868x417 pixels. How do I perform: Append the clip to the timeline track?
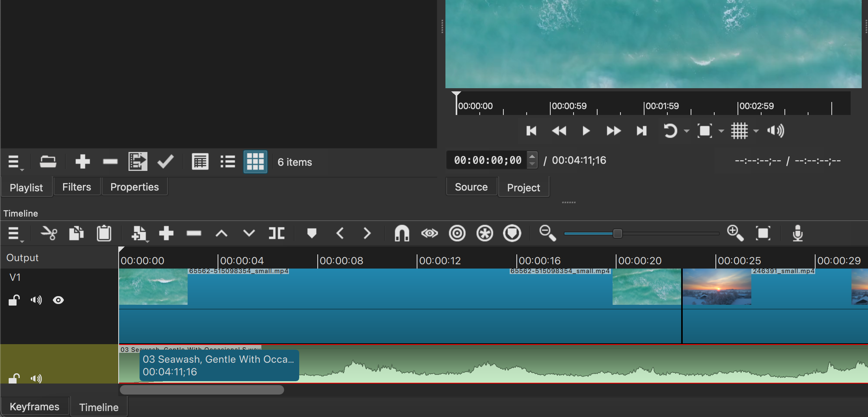[139, 234]
